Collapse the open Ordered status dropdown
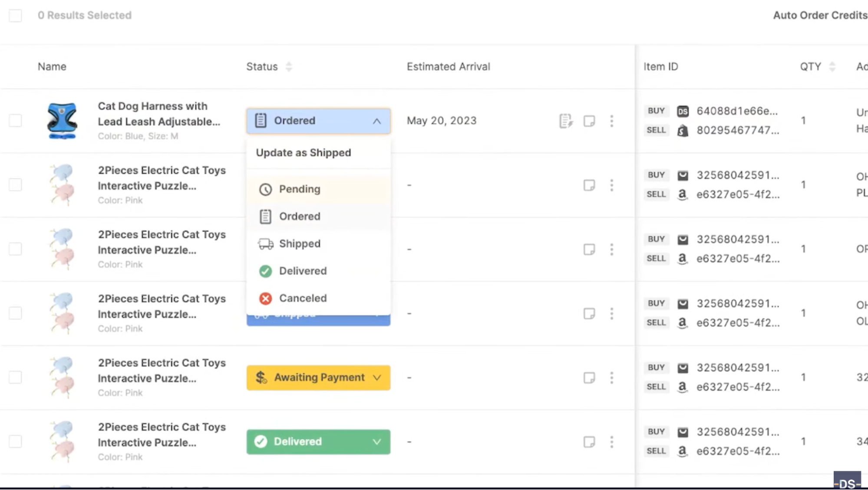 pos(318,121)
